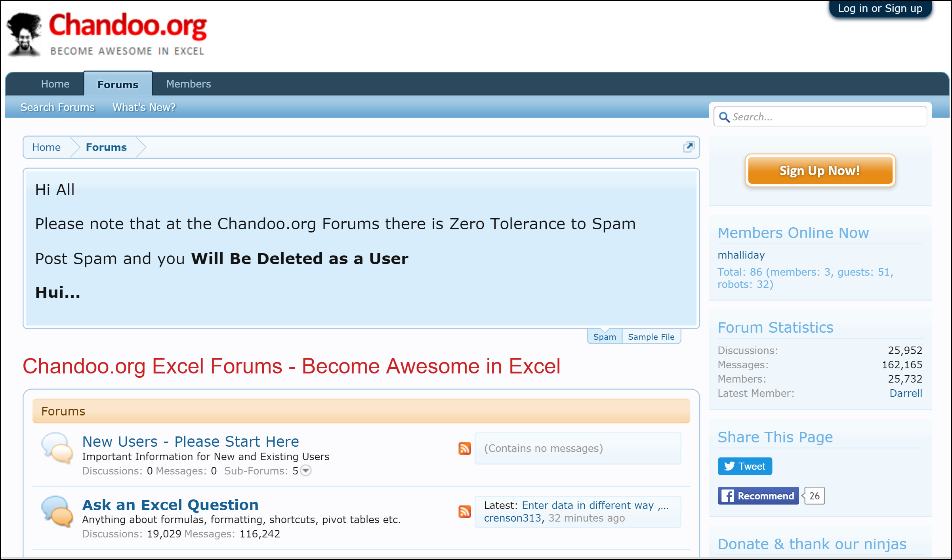The width and height of the screenshot is (952, 560).
Task: Open What's New? submenu link
Action: [x=144, y=107]
